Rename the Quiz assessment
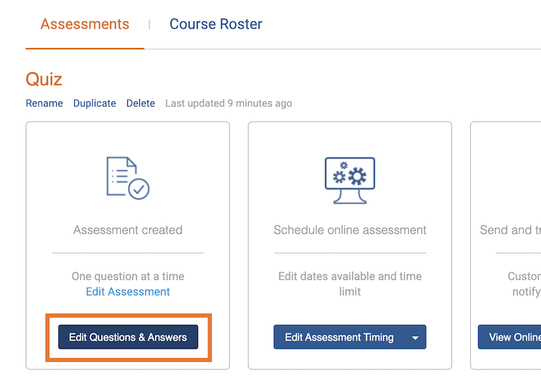This screenshot has width=541, height=392. click(x=44, y=103)
